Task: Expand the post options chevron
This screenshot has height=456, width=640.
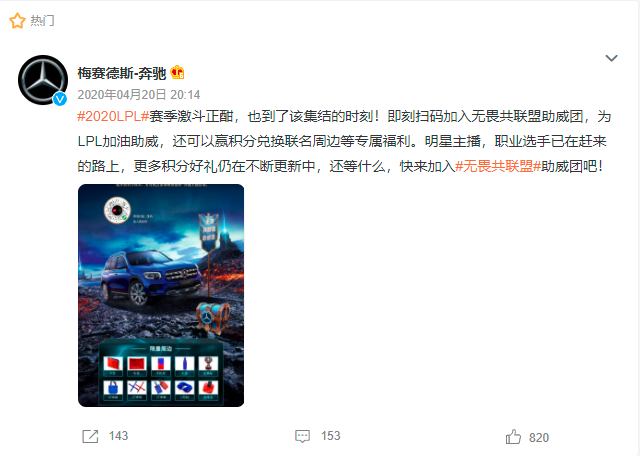Action: click(x=611, y=58)
